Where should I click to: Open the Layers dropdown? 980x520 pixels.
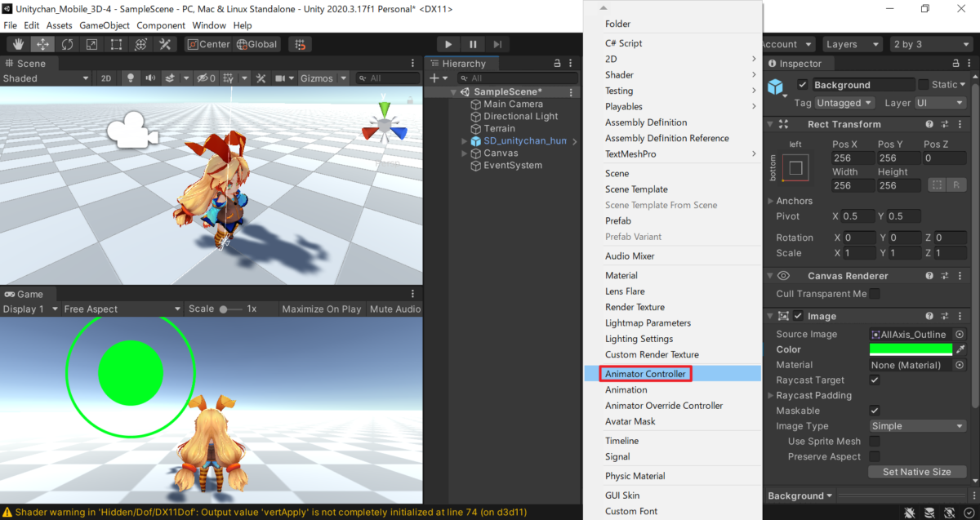pos(852,44)
